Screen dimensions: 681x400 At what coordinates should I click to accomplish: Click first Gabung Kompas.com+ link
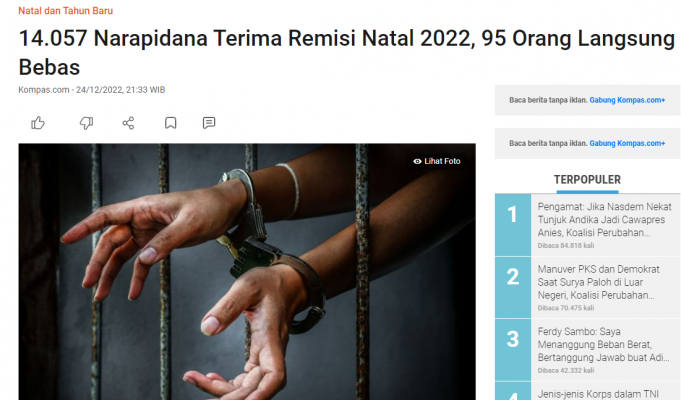pyautogui.click(x=627, y=100)
